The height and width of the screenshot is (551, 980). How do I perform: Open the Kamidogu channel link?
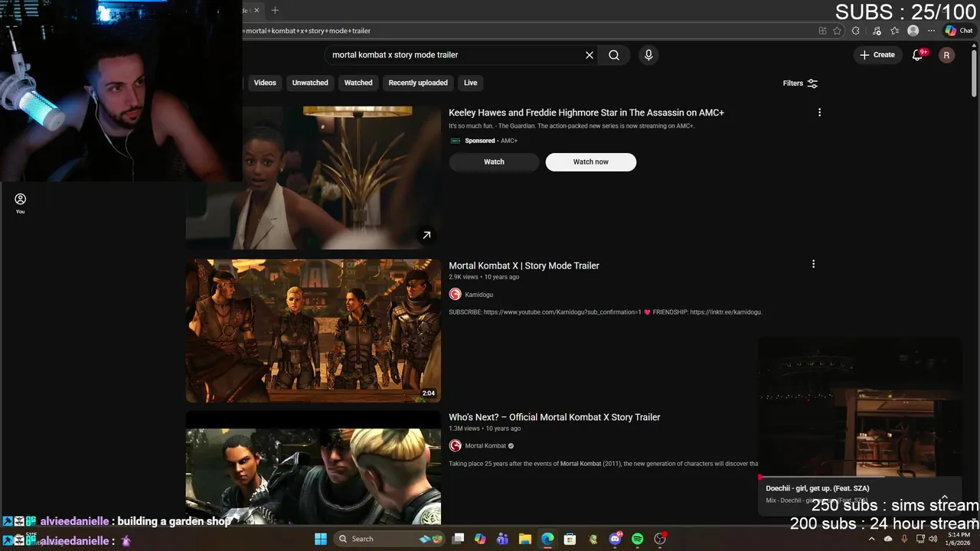coord(479,295)
